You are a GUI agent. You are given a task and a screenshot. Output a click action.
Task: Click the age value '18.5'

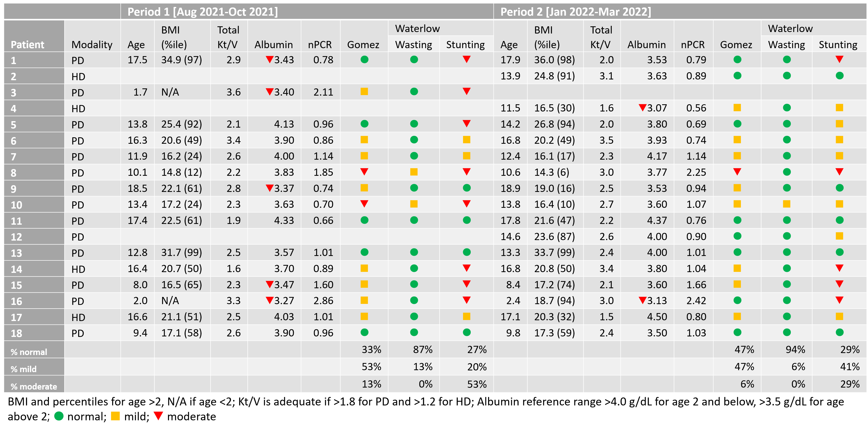click(x=137, y=188)
